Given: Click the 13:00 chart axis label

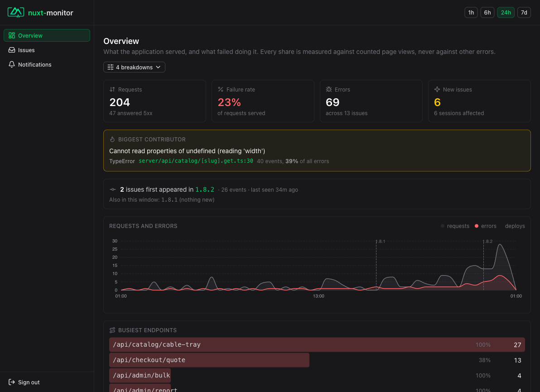Looking at the screenshot, I should (318, 296).
